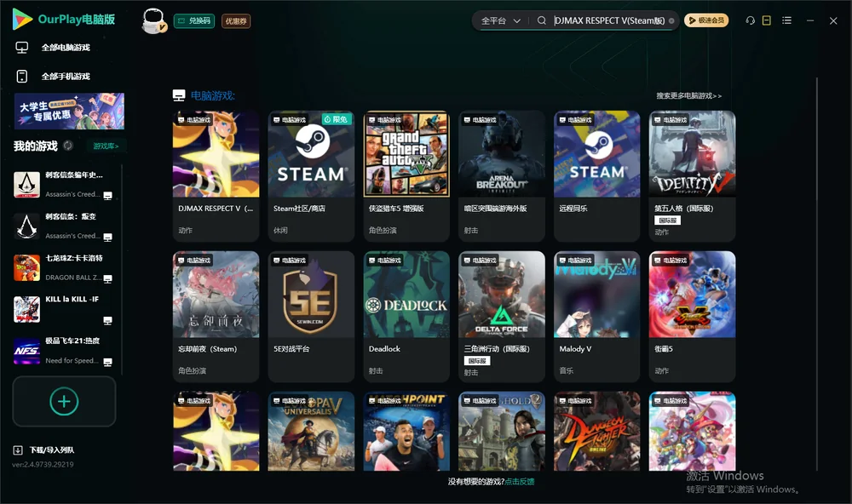Click the OurPlay logo
The height and width of the screenshot is (504, 852).
click(64, 20)
